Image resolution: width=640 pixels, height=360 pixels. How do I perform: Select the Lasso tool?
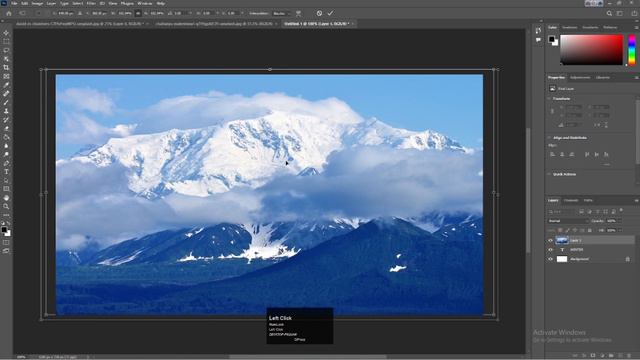click(x=6, y=50)
